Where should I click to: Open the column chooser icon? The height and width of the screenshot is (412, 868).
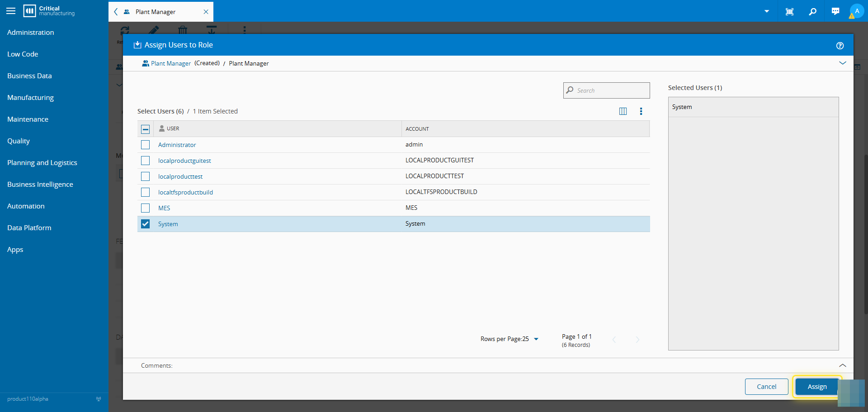point(623,111)
